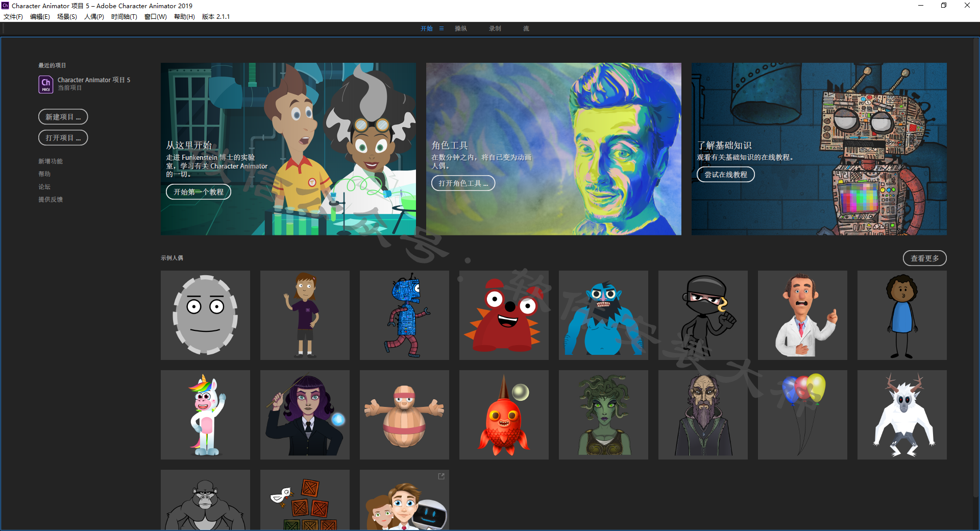Switch to the 操纵 workspace tab
Viewport: 980px width, 531px height.
(461, 29)
